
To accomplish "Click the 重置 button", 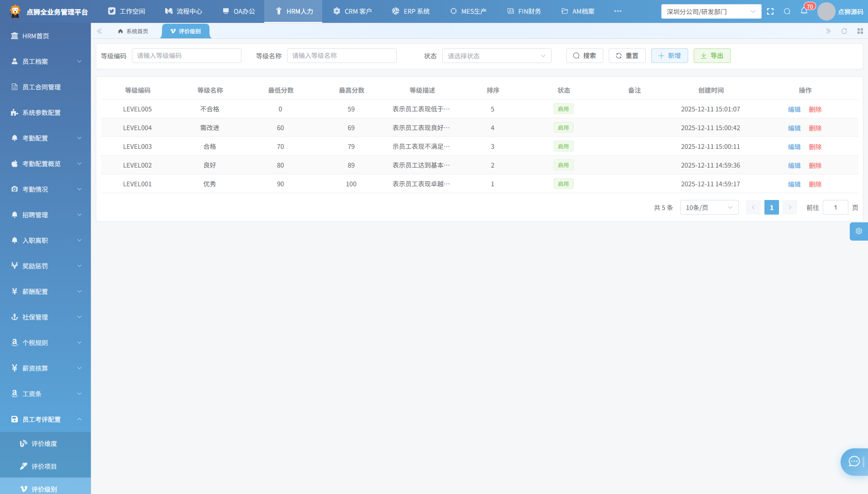I will tap(627, 56).
